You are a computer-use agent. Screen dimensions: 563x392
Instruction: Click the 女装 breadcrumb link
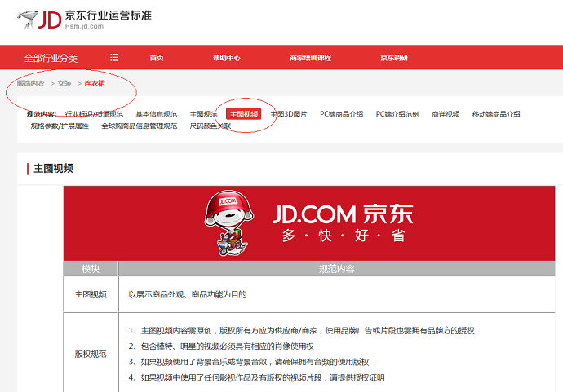pos(64,84)
